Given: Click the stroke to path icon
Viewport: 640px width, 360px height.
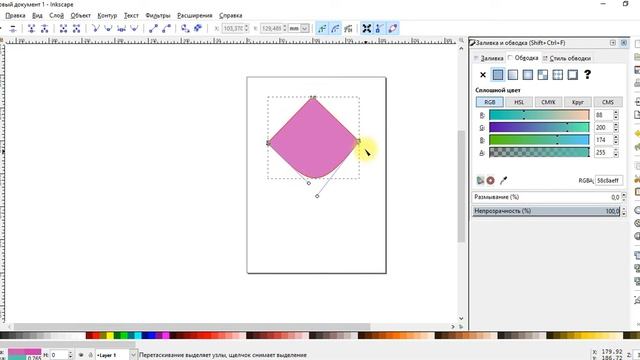Looking at the screenshot, I should (198, 29).
